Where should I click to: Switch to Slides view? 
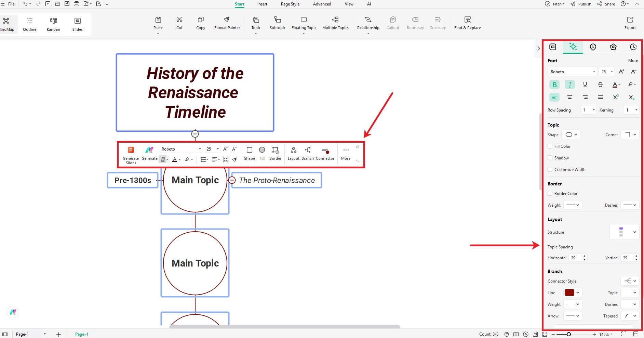tap(78, 24)
